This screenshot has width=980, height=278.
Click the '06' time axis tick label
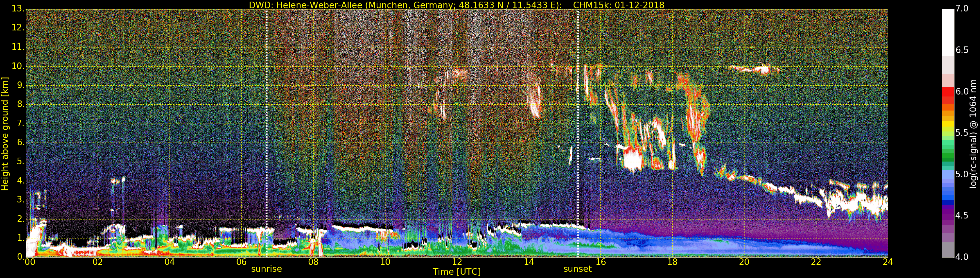(x=242, y=262)
